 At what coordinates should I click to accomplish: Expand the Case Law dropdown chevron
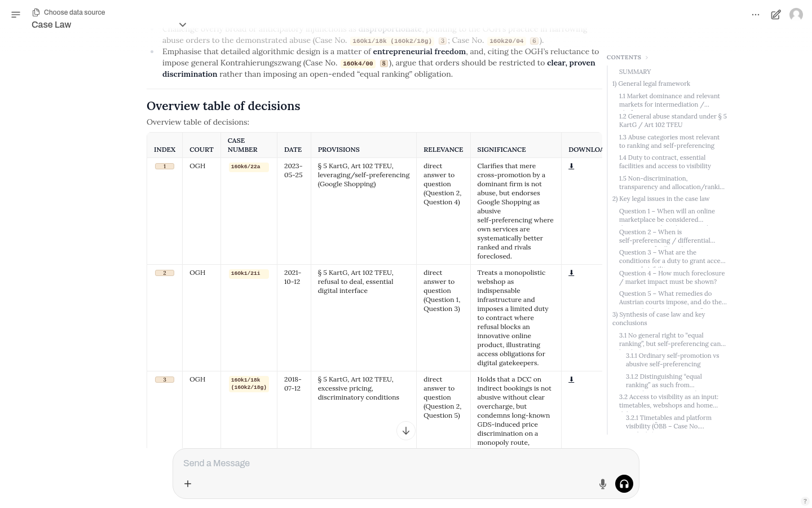click(x=183, y=25)
